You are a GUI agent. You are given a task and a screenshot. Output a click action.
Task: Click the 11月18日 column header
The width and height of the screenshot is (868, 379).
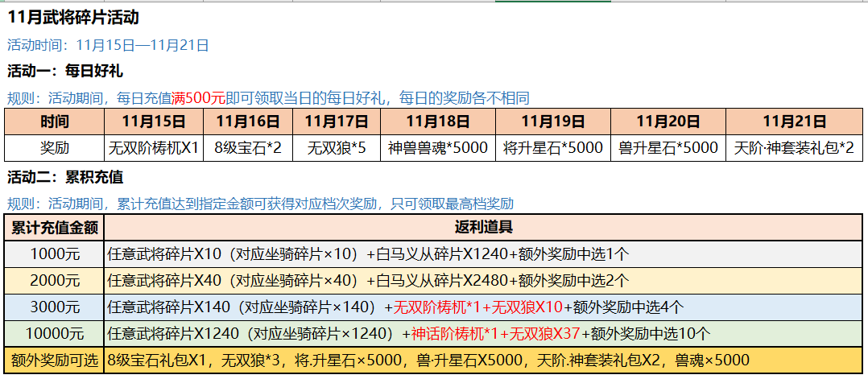click(437, 122)
